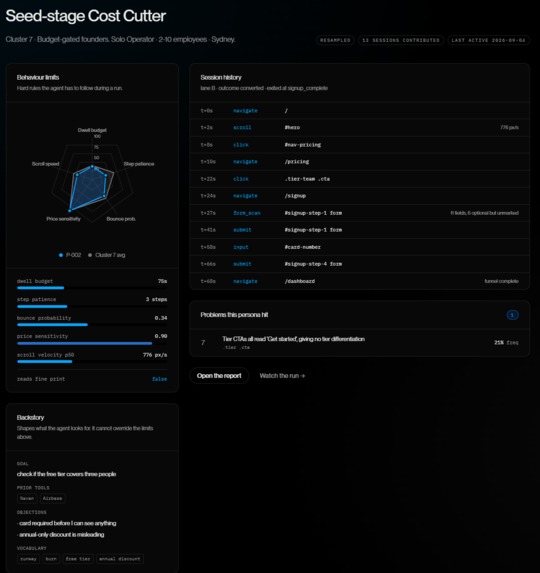The width and height of the screenshot is (540, 573).
Task: Click the dwell budget progress bar
Action: (92, 288)
